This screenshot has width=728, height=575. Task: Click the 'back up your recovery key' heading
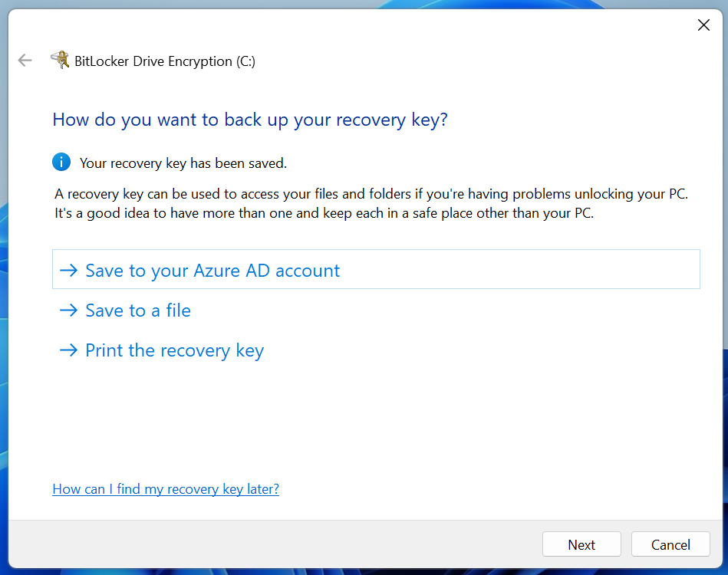250,120
